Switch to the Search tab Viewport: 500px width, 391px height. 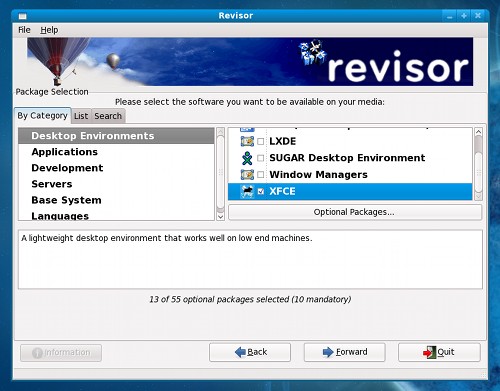click(108, 116)
